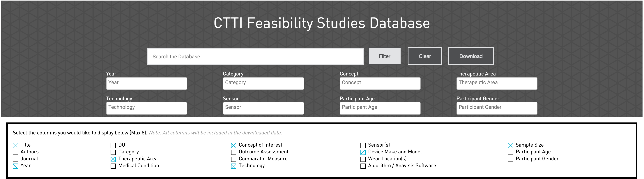This screenshot has width=644, height=179.
Task: Enable the Outcome Assessment column checkbox
Action: point(233,152)
